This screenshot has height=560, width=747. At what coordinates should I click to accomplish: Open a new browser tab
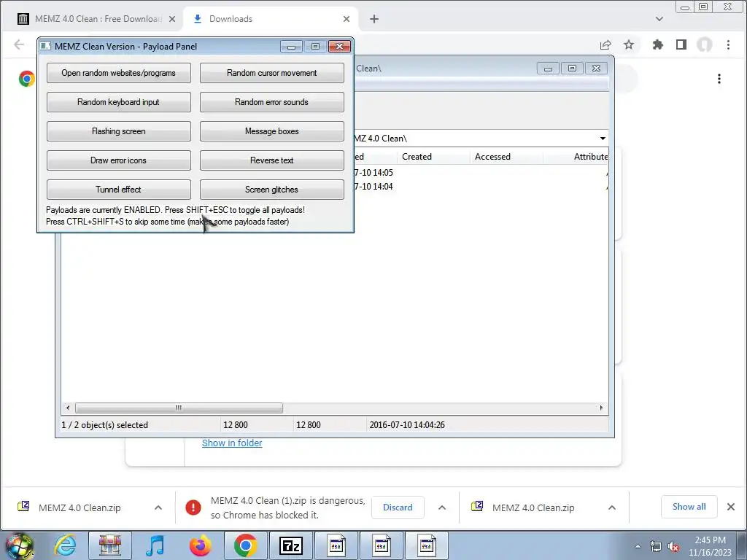tap(374, 19)
